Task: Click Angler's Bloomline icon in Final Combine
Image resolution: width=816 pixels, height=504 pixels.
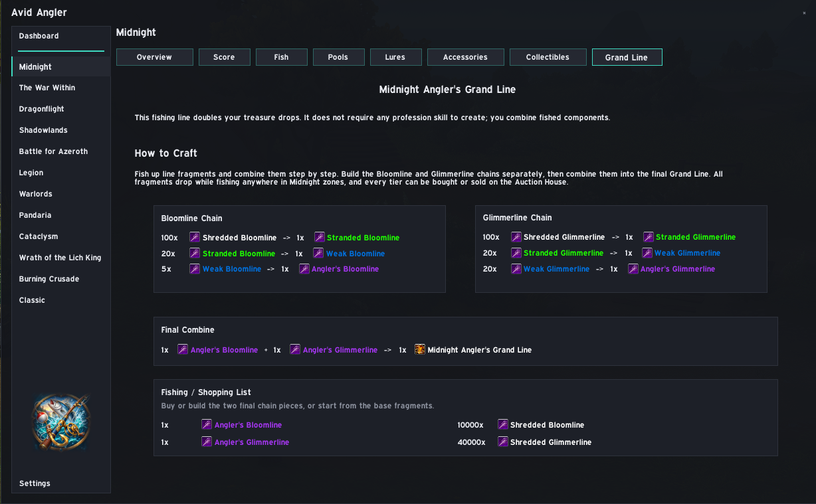Action: (183, 349)
